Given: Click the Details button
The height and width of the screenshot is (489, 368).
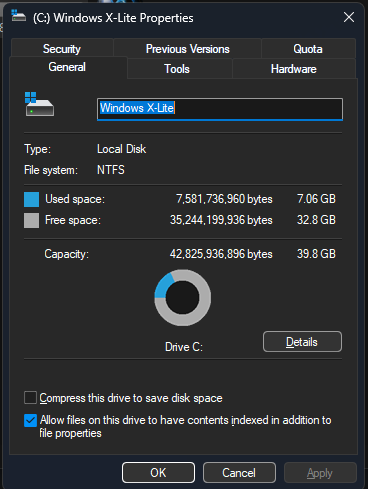Looking at the screenshot, I should tap(302, 342).
